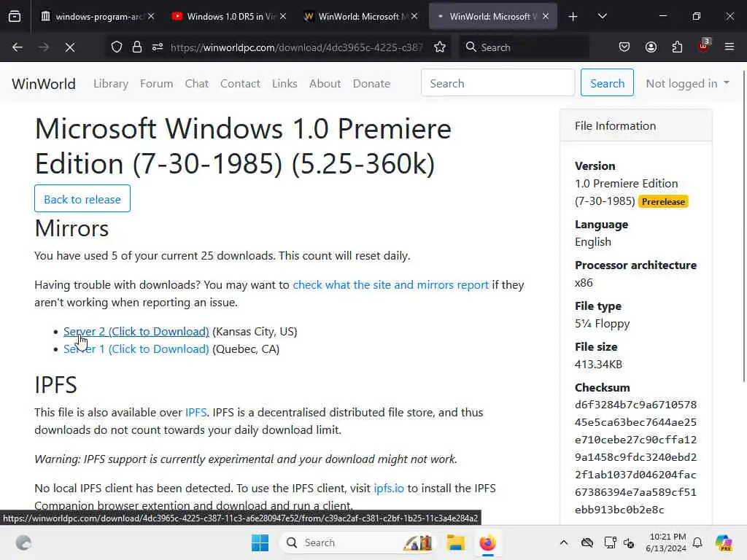Click the 5¼ Floppy file type value
Viewport: 747px width, 560px height.
(x=602, y=324)
